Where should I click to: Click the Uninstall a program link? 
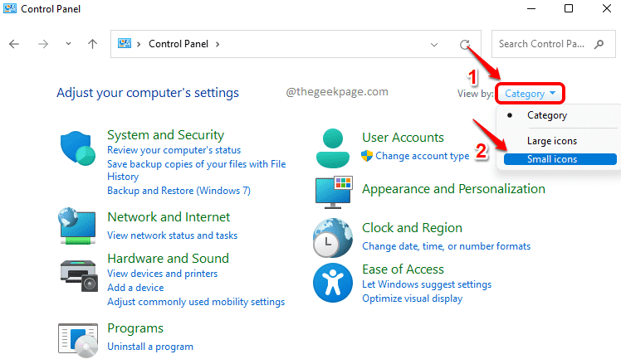tap(150, 347)
